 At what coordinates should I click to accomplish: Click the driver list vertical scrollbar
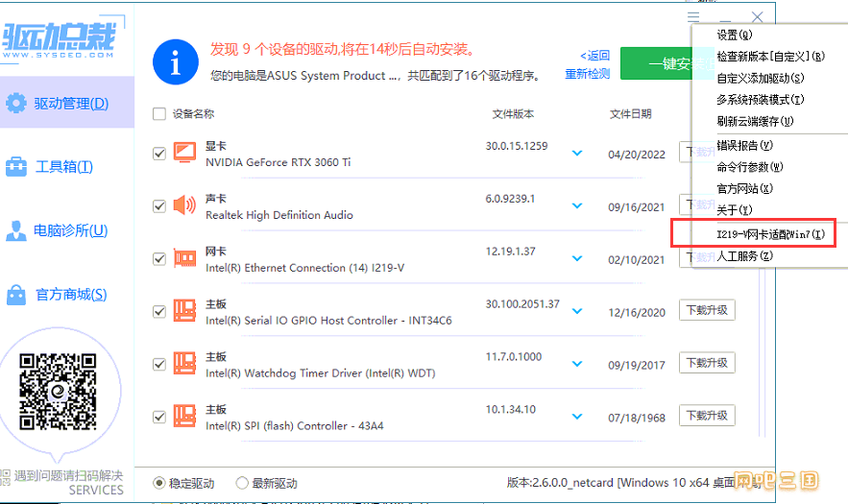(x=762, y=351)
